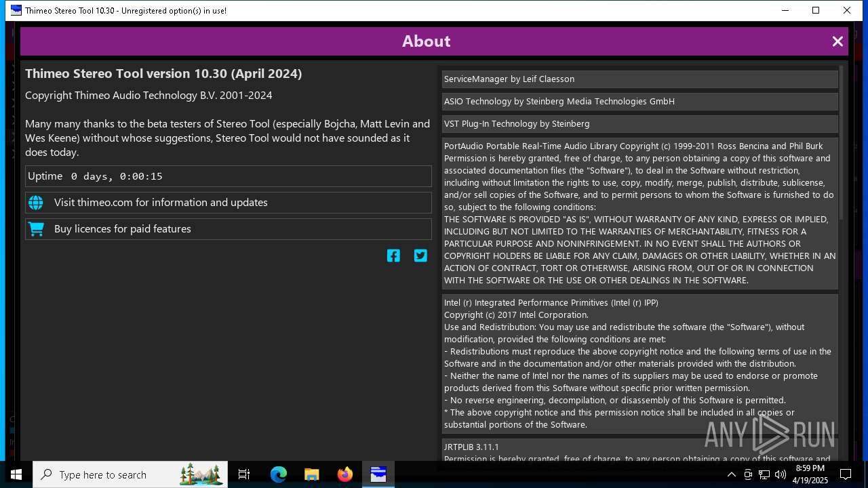Image resolution: width=868 pixels, height=488 pixels.
Task: Select the ASIO Technology by Steinberg credit
Action: coord(639,102)
